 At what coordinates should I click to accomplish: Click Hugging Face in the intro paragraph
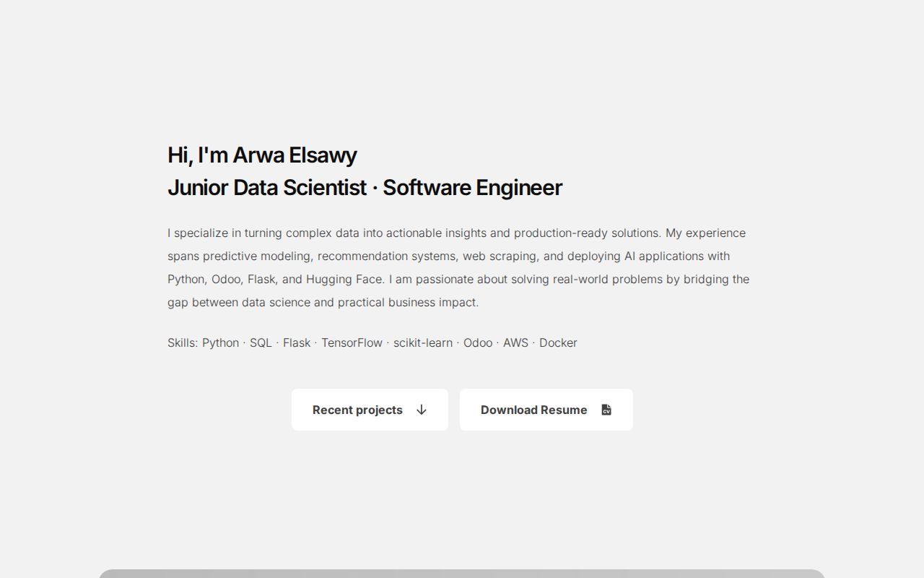coord(344,279)
